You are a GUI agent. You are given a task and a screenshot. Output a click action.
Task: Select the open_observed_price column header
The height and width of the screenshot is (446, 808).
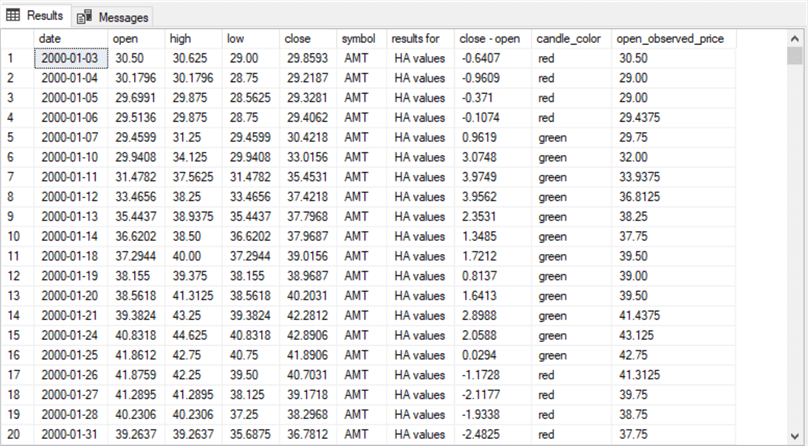point(674,39)
